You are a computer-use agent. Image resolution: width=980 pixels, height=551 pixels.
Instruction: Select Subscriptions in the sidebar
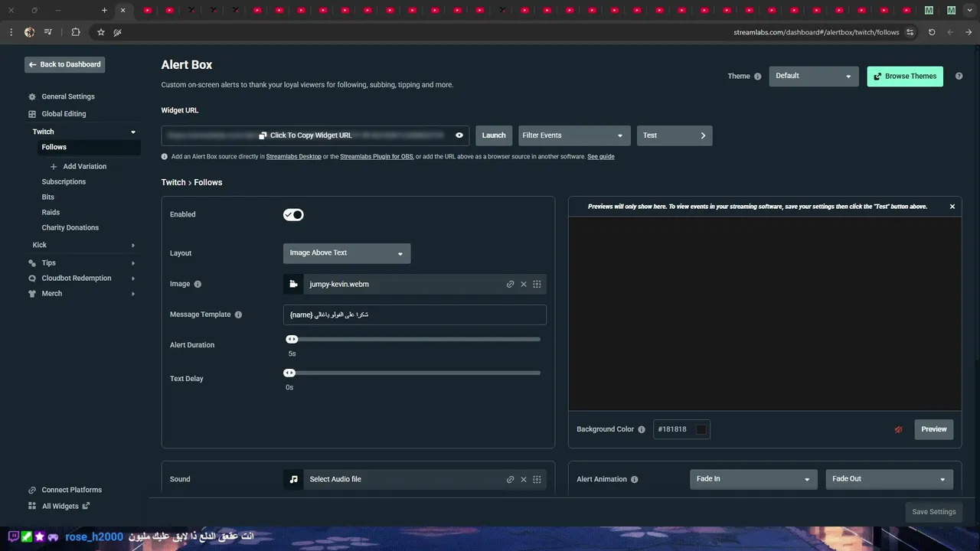tap(64, 182)
